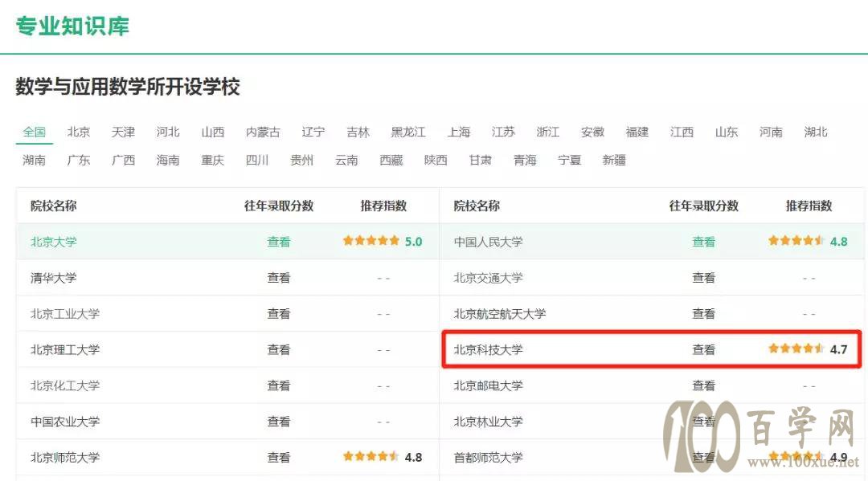
Task: Click the 中国农业大学 school name
Action: coord(65,422)
